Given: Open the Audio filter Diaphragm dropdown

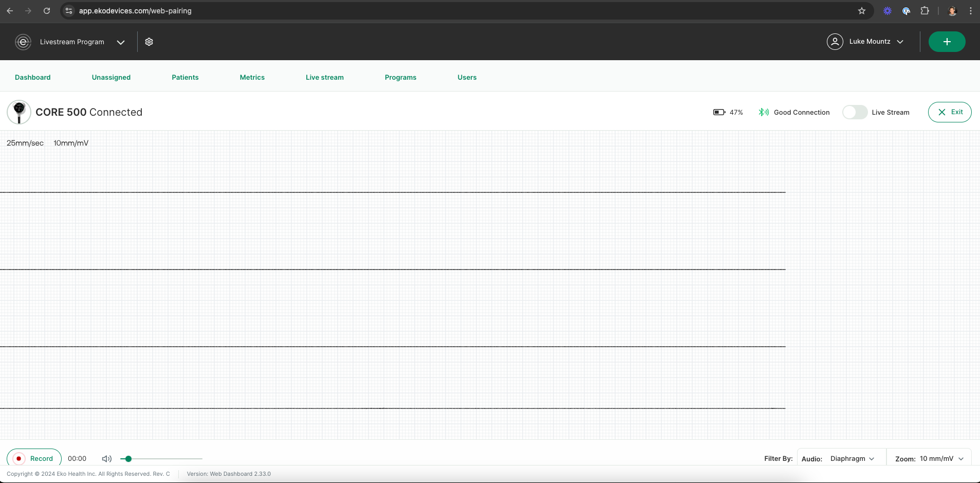Looking at the screenshot, I should pos(853,458).
